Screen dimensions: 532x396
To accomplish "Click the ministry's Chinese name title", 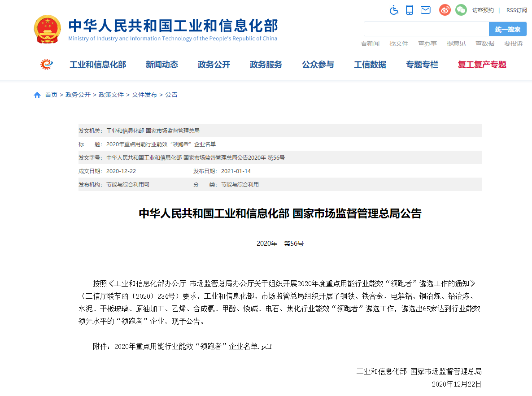I will (x=173, y=26).
